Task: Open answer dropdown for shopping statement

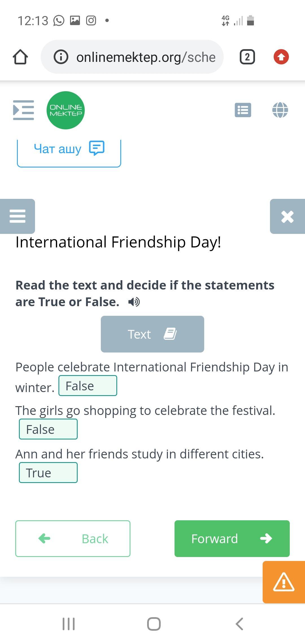Action: pos(48,429)
